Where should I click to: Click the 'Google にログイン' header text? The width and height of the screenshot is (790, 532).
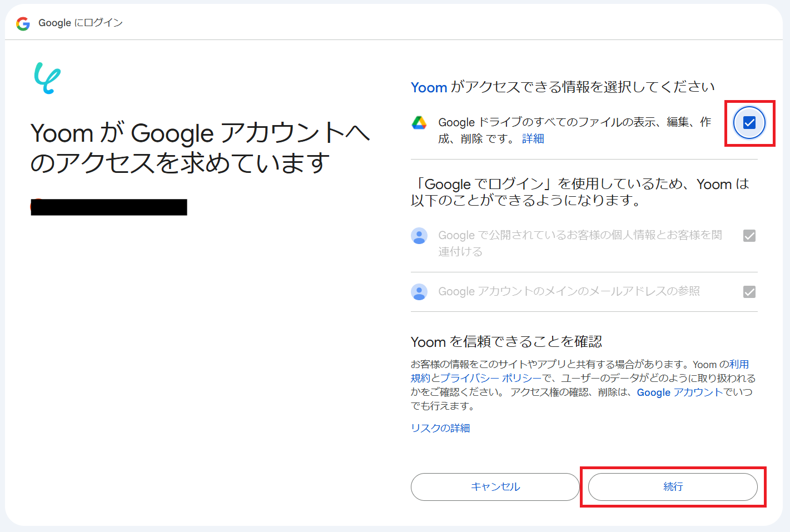coord(81,23)
